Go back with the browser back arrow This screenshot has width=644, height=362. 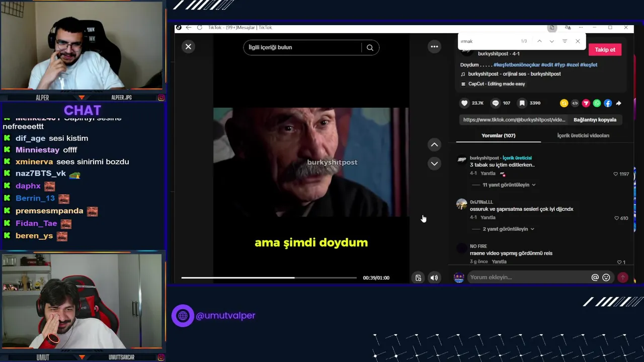188,28
